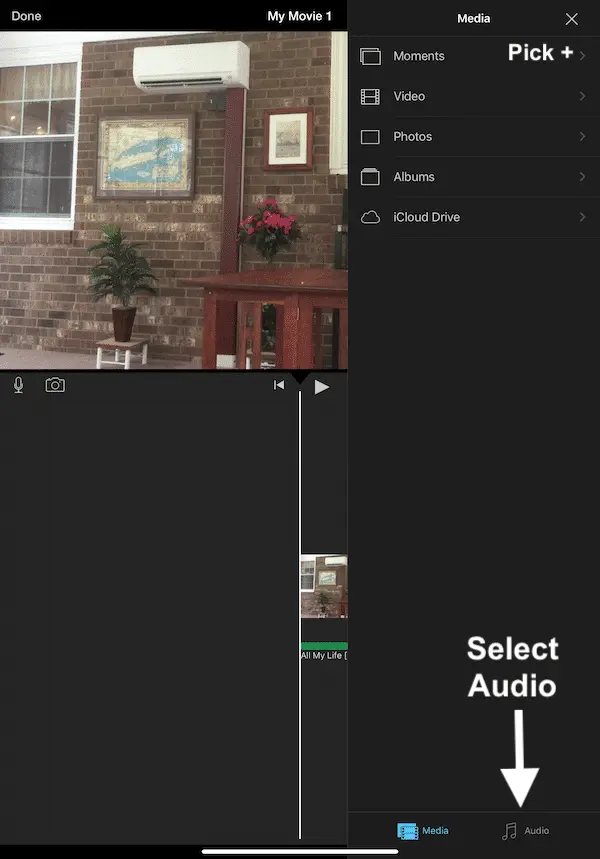
Task: Select the video clip thumbnail in timeline
Action: point(324,587)
